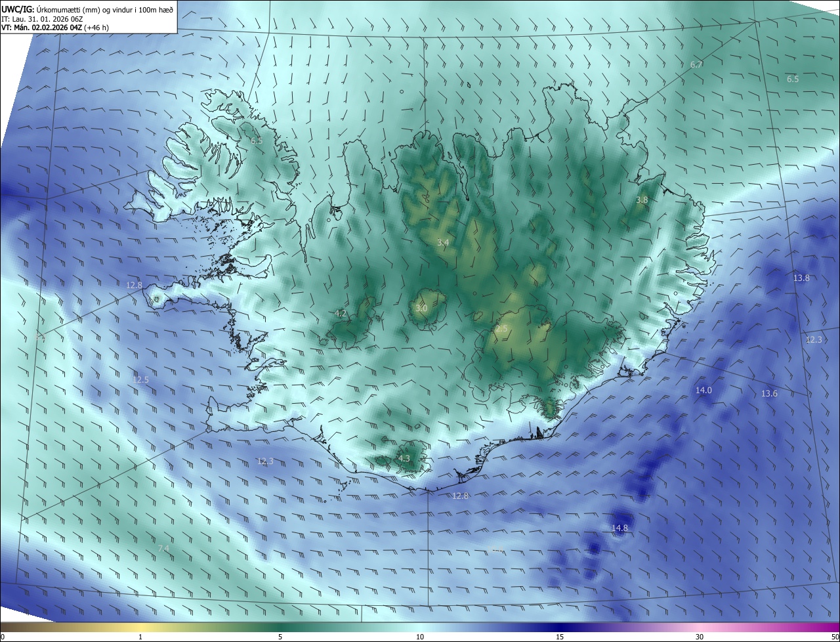Screen dimensions: 840x642
Task: Click the initial time 'IT: Lau. 31. 01. 2026 06Z'
Action: coord(41,18)
